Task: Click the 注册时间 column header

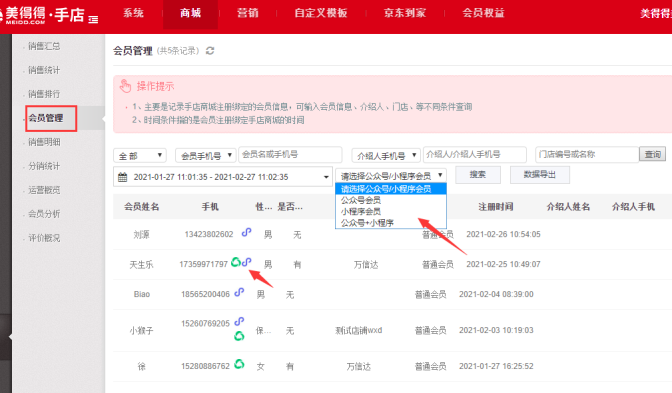Action: pos(495,207)
